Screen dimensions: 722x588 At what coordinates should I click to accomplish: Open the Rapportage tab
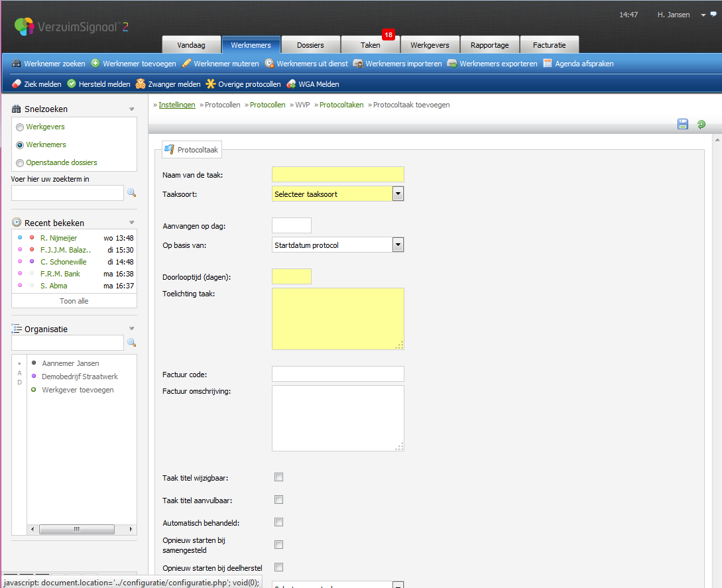point(489,45)
